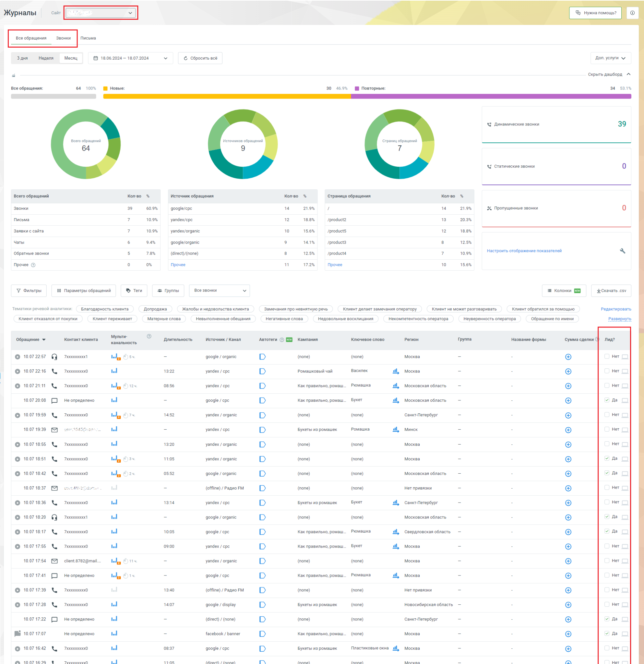This screenshot has width=644, height=664.
Task: Open autotag icon in 10.07 19:59 row
Action: pos(262,415)
